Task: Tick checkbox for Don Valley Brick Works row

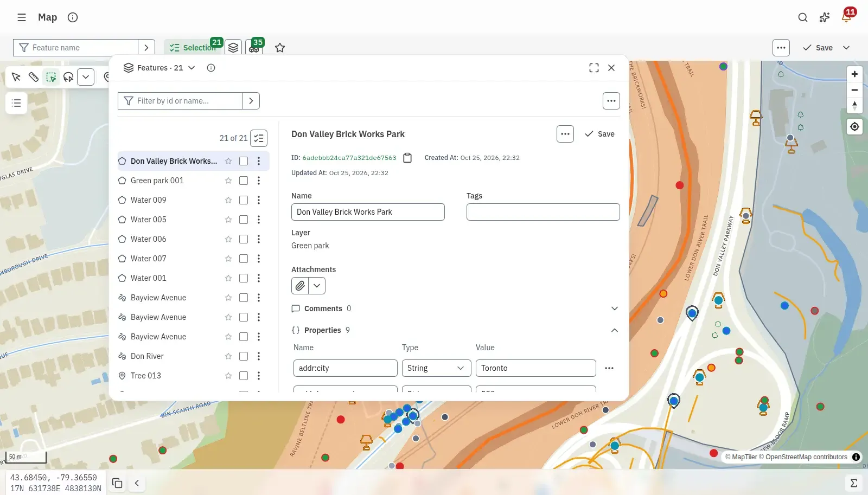Action: click(x=244, y=161)
